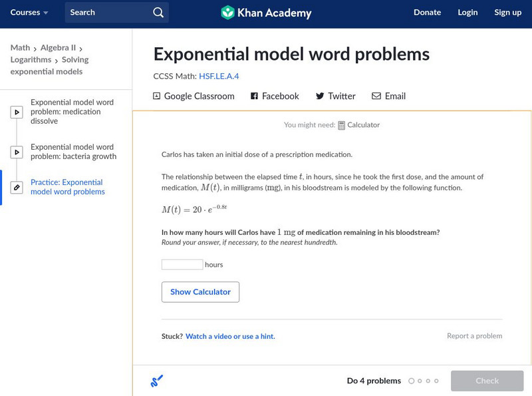Click the hours answer input field
532x396 pixels.
click(x=182, y=265)
